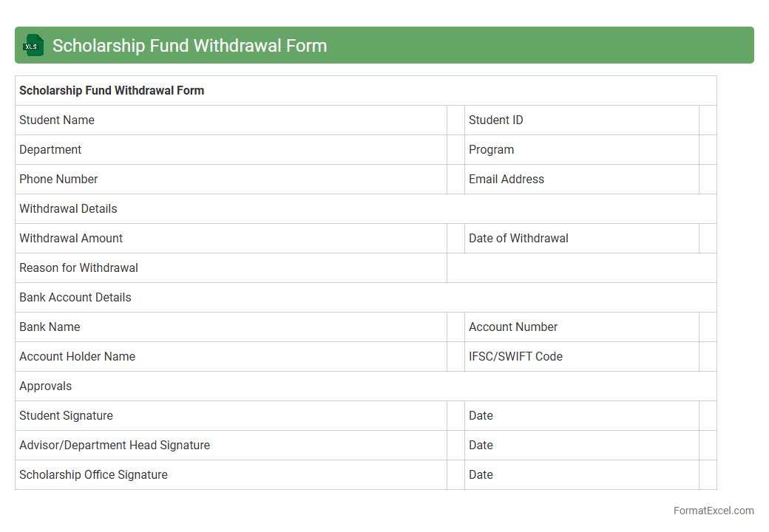Screen dimensions: 769x532
Task: Select the Student Name field cell
Action: 231,120
